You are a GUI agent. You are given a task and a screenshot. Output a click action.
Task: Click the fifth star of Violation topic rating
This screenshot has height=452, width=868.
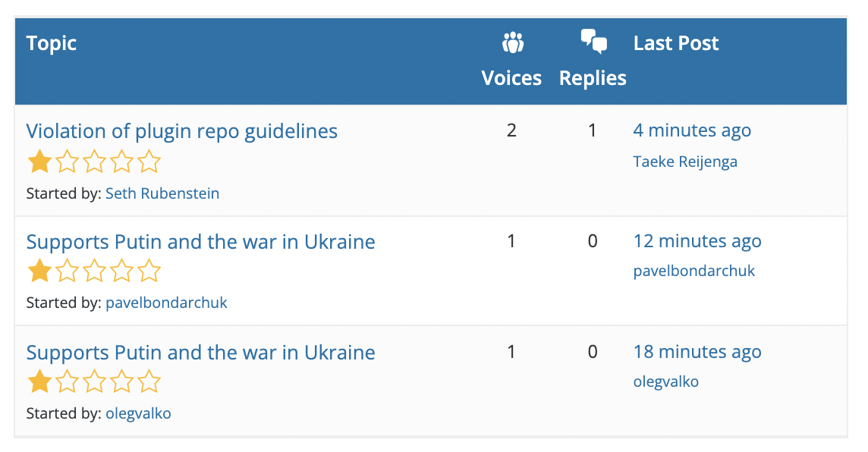(149, 161)
